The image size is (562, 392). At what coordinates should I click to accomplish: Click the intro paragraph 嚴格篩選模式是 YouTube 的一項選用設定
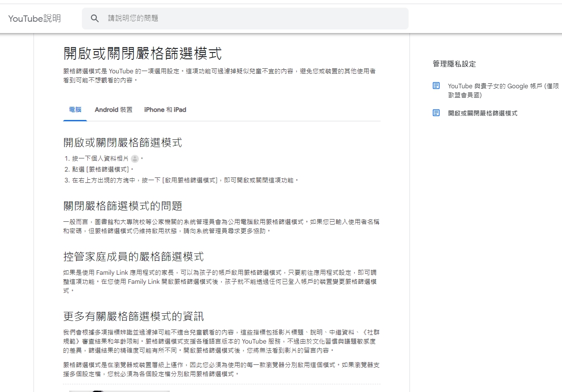219,76
